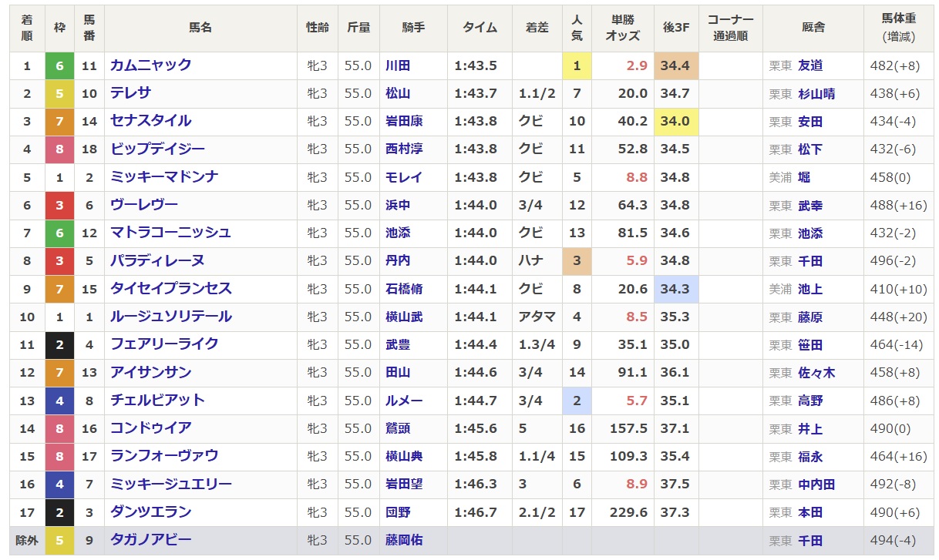Image resolution: width=939 pixels, height=560 pixels.
Task: Open セナスタイル horse page
Action: tap(150, 121)
